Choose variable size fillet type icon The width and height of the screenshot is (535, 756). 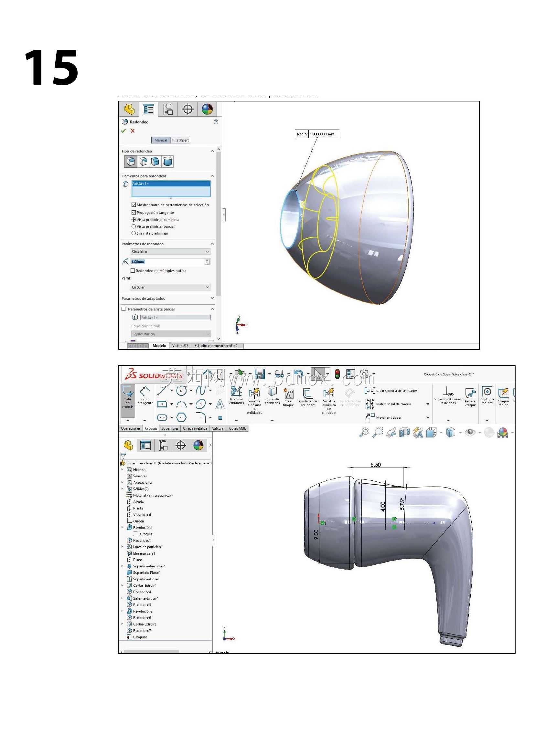[x=143, y=161]
